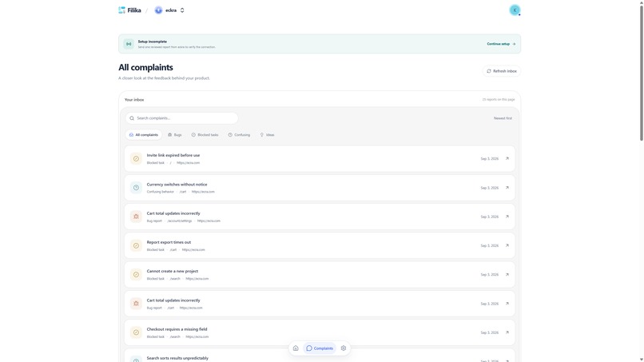644x362 pixels.
Task: Go to Home in bottom navigation
Action: (x=296, y=348)
